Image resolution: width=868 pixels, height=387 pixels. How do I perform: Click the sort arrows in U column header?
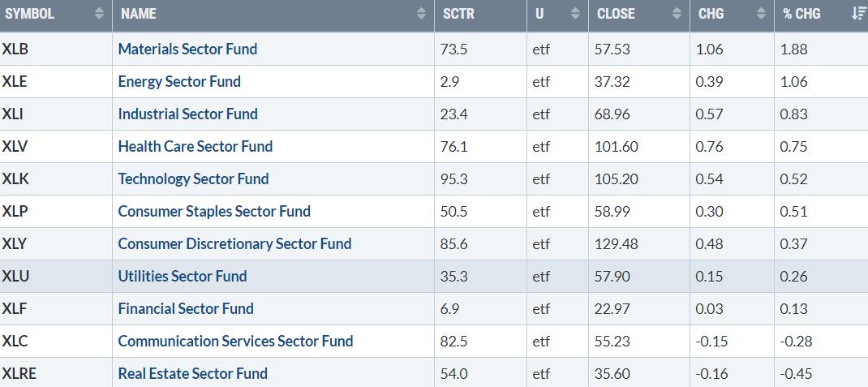pyautogui.click(x=575, y=14)
